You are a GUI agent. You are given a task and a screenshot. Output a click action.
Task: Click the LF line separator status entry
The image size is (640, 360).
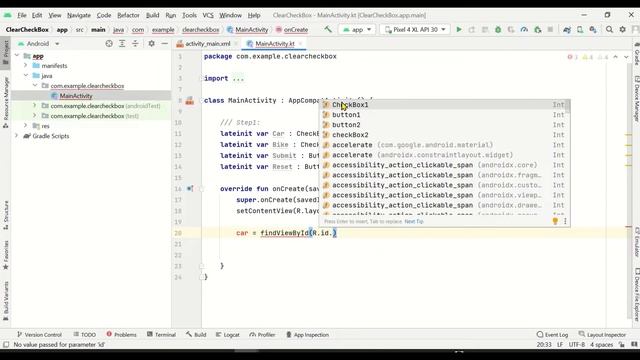click(560, 344)
